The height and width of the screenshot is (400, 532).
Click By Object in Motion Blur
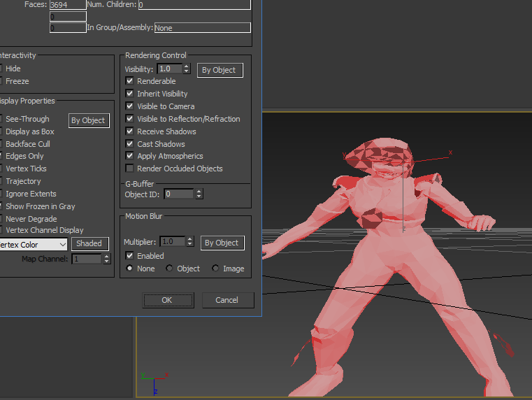tap(222, 243)
